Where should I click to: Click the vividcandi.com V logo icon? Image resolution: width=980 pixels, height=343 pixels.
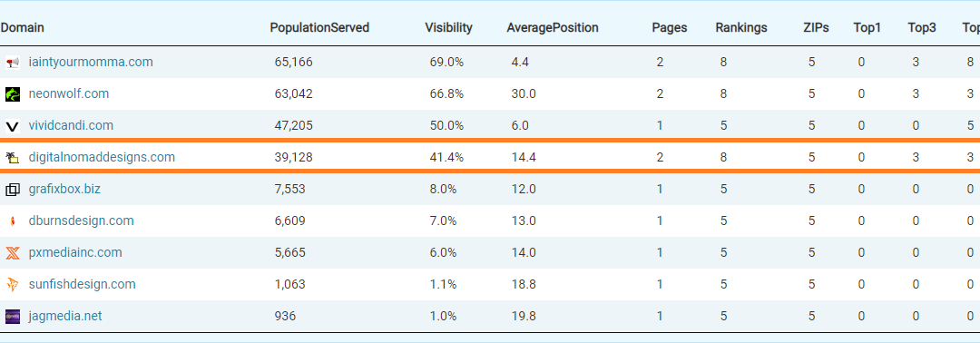[x=13, y=126]
